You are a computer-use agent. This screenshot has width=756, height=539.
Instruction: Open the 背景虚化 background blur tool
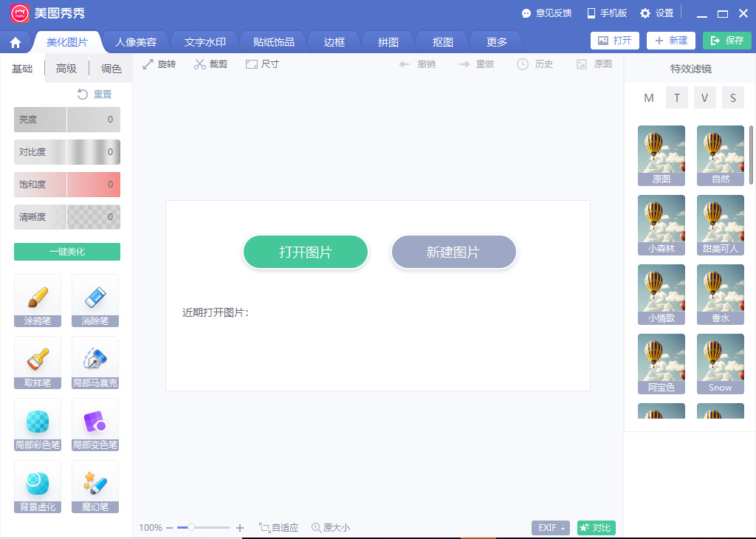pyautogui.click(x=38, y=487)
